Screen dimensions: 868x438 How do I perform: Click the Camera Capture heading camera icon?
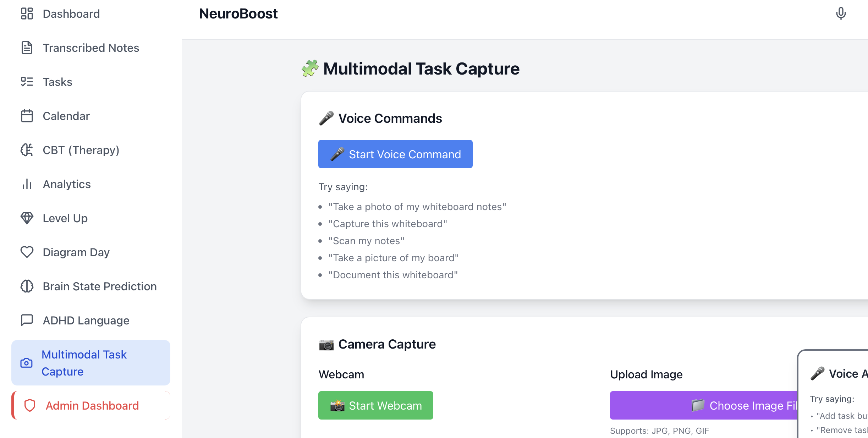(326, 345)
